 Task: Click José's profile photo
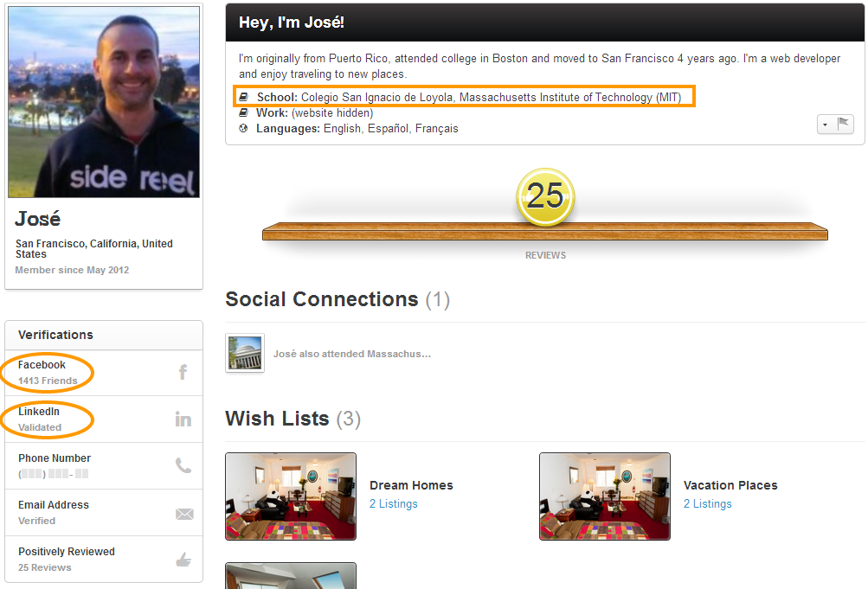pyautogui.click(x=104, y=103)
